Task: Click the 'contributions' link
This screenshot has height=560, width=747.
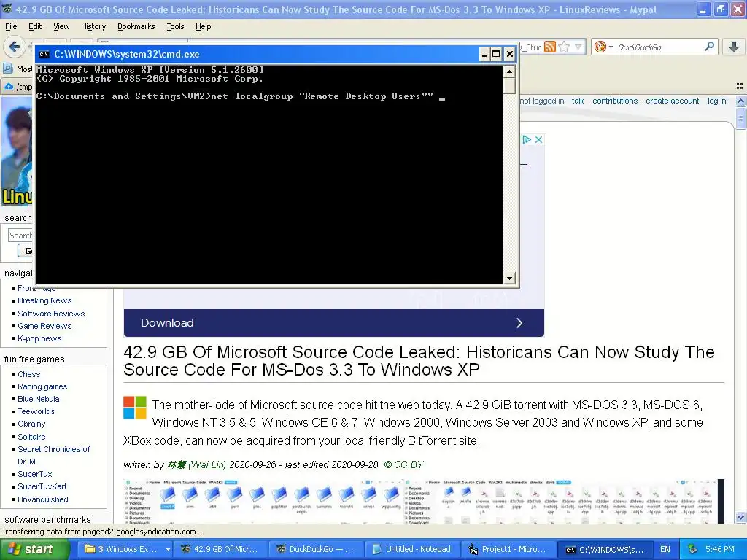Action: pos(614,101)
